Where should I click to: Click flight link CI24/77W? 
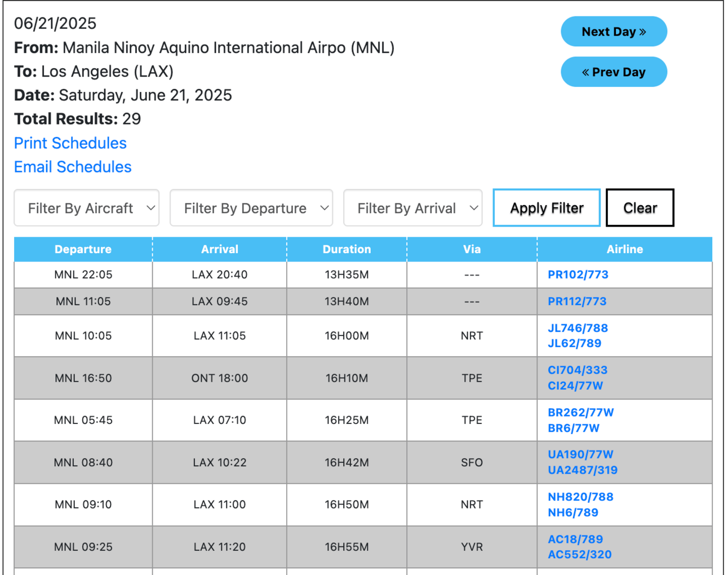[575, 386]
